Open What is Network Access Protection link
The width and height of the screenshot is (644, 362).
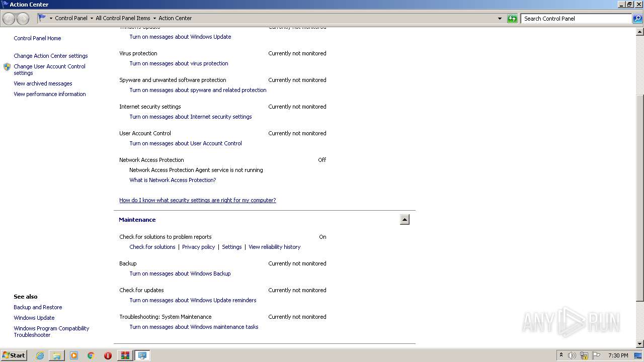coord(173,180)
